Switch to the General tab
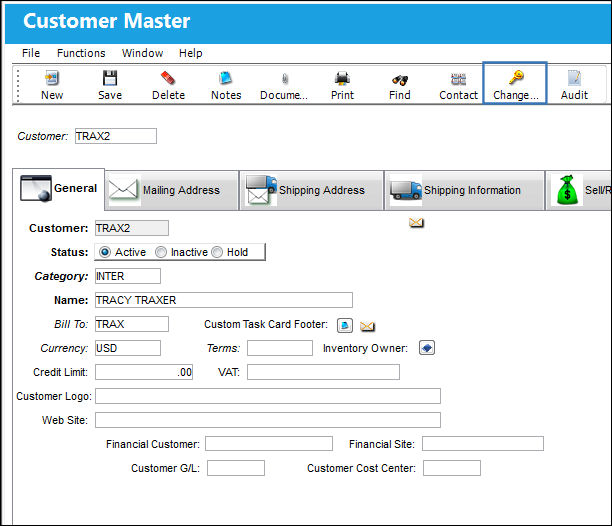The width and height of the screenshot is (612, 526). pos(59,189)
